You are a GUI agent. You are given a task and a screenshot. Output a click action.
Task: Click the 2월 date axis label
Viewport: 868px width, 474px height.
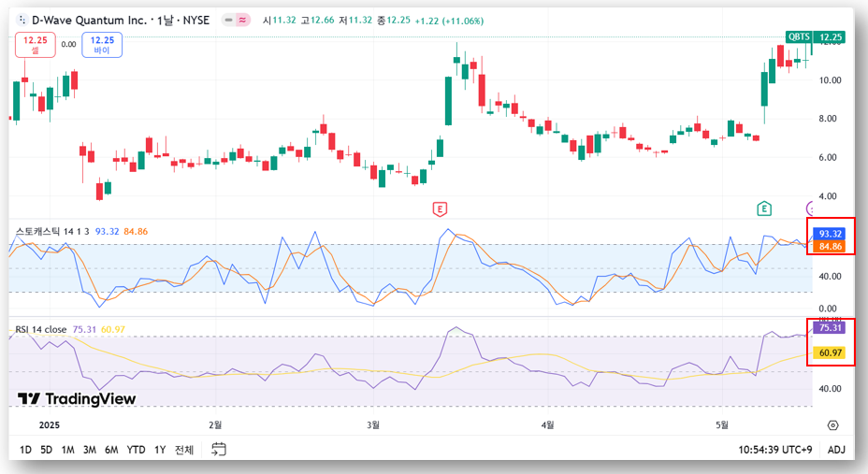[215, 424]
